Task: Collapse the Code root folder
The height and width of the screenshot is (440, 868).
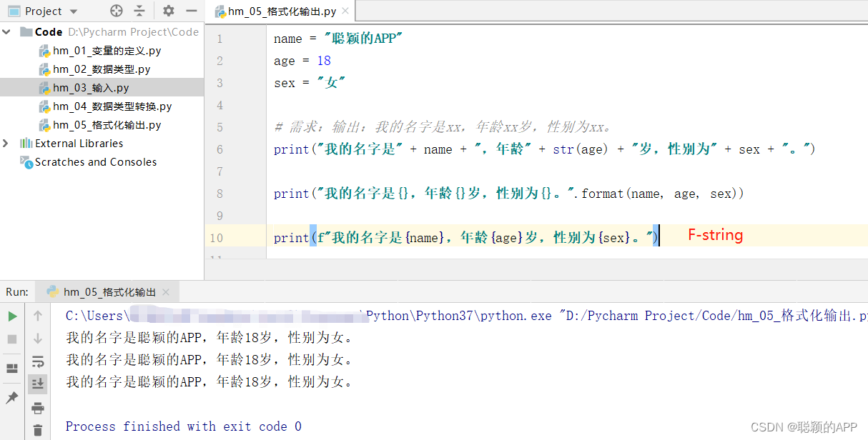Action: (7, 31)
